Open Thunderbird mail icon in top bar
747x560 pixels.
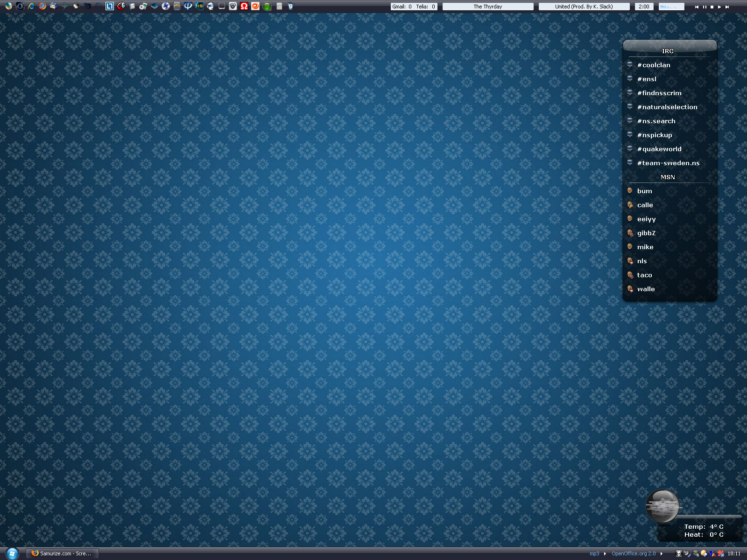pyautogui.click(x=53, y=6)
